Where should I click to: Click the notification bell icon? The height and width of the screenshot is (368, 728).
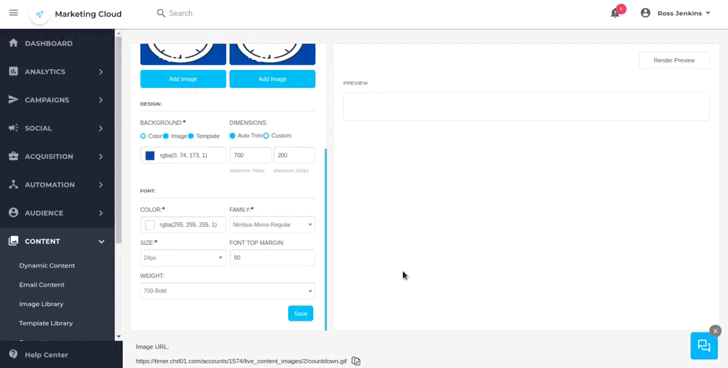[615, 13]
